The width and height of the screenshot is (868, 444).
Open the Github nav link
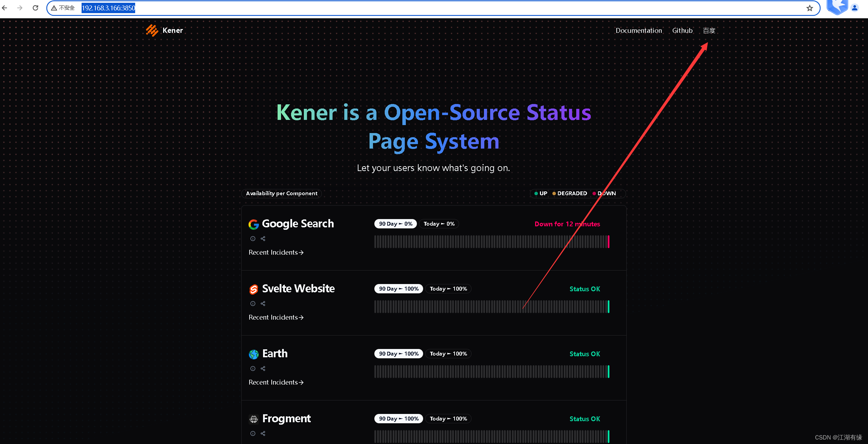[x=682, y=31]
